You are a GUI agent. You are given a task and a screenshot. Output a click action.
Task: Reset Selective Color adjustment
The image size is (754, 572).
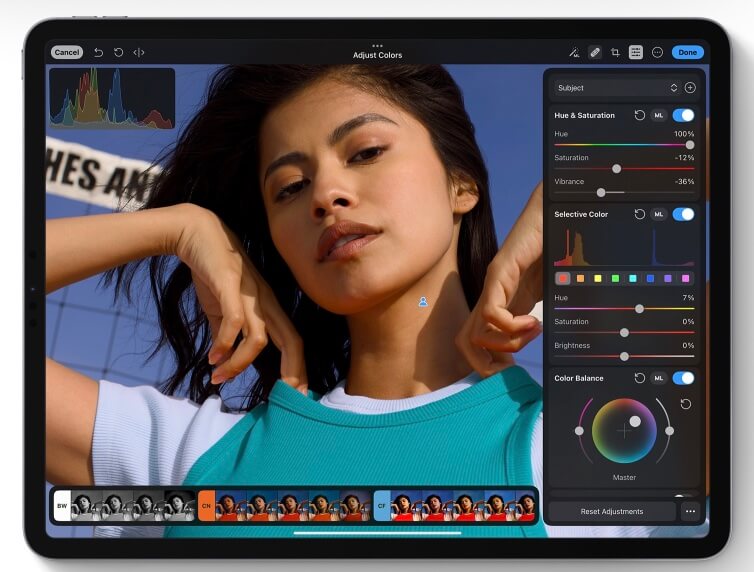click(640, 214)
